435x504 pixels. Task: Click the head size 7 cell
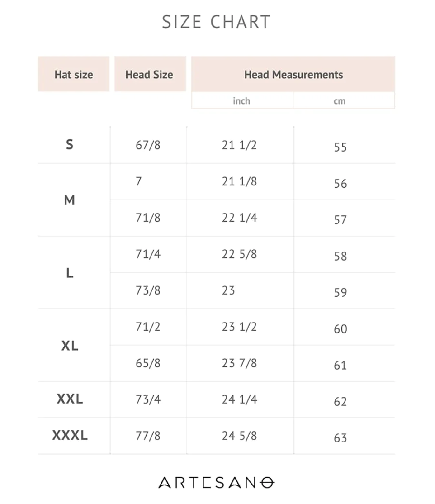[138, 181]
